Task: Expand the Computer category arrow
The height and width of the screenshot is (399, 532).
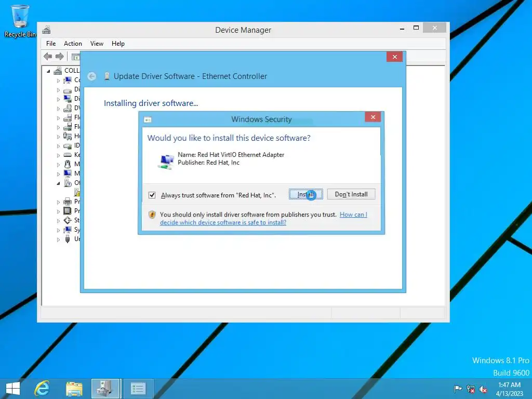Action: 58,81
